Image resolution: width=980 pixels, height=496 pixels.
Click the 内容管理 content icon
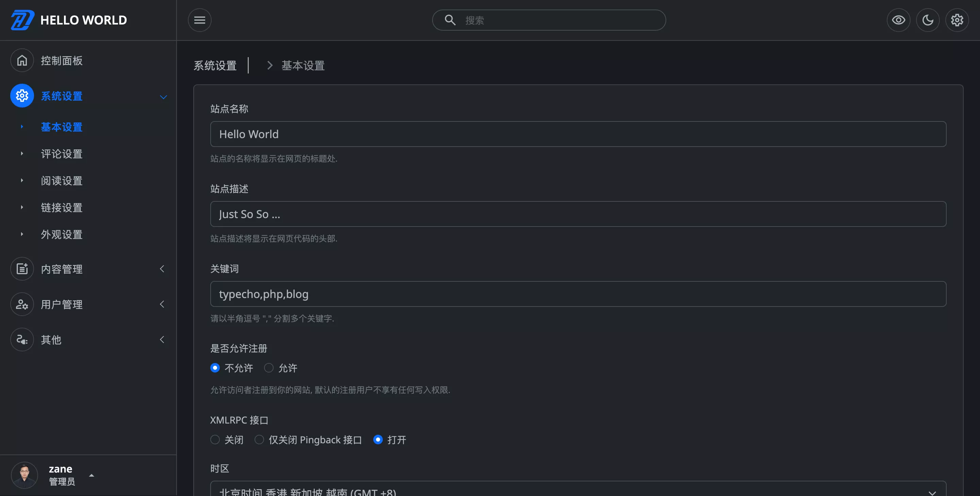(x=22, y=269)
